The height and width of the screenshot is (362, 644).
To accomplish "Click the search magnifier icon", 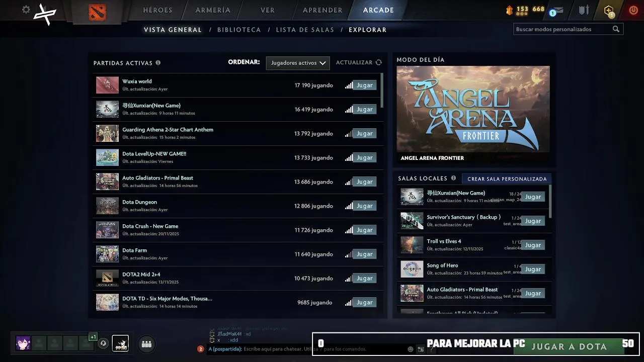I will (x=616, y=29).
